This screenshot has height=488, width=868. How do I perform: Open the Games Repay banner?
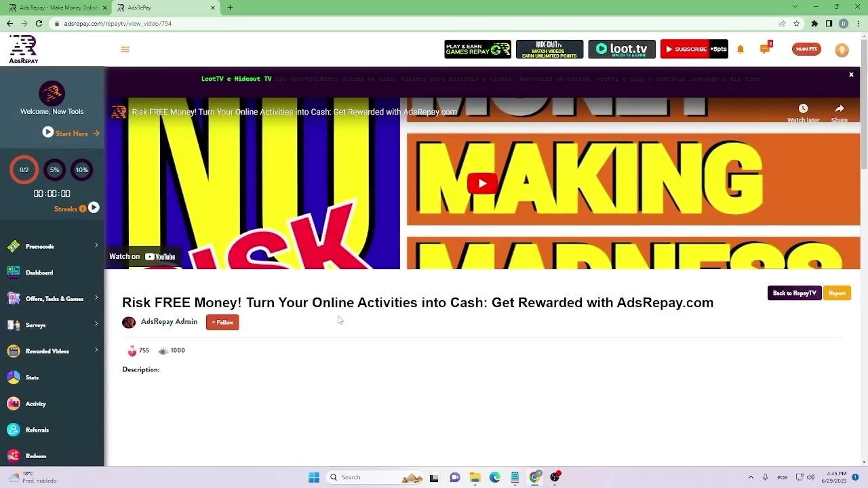[478, 49]
